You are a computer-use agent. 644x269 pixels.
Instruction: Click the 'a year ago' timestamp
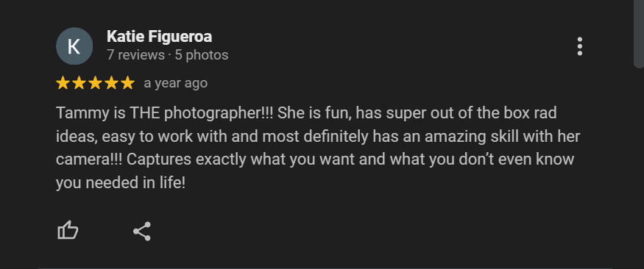point(176,83)
